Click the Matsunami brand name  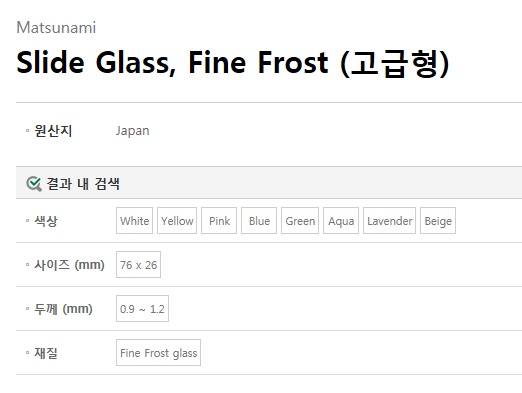click(x=56, y=28)
